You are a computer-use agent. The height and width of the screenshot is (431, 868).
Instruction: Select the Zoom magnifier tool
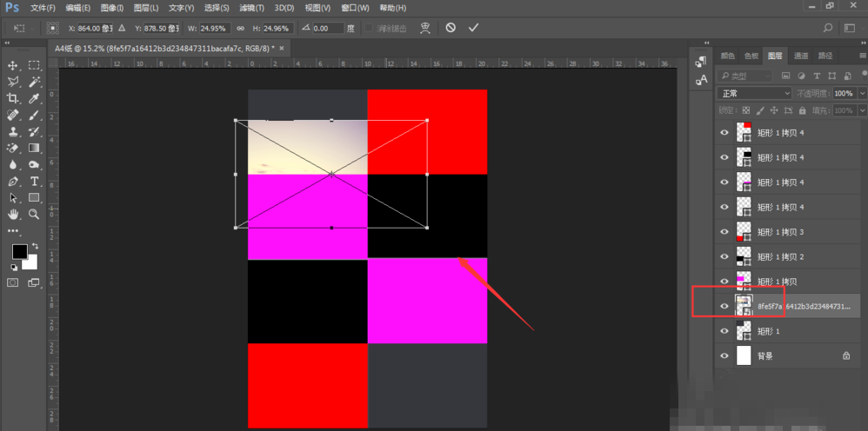coord(35,214)
